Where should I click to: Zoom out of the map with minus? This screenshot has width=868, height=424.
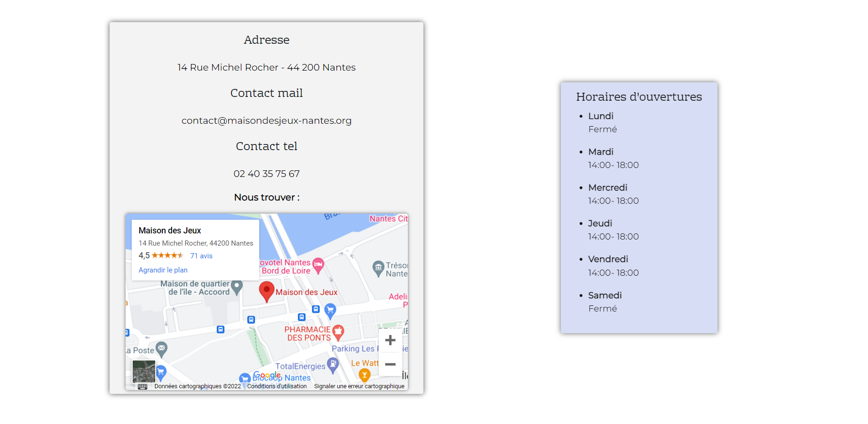(390, 364)
